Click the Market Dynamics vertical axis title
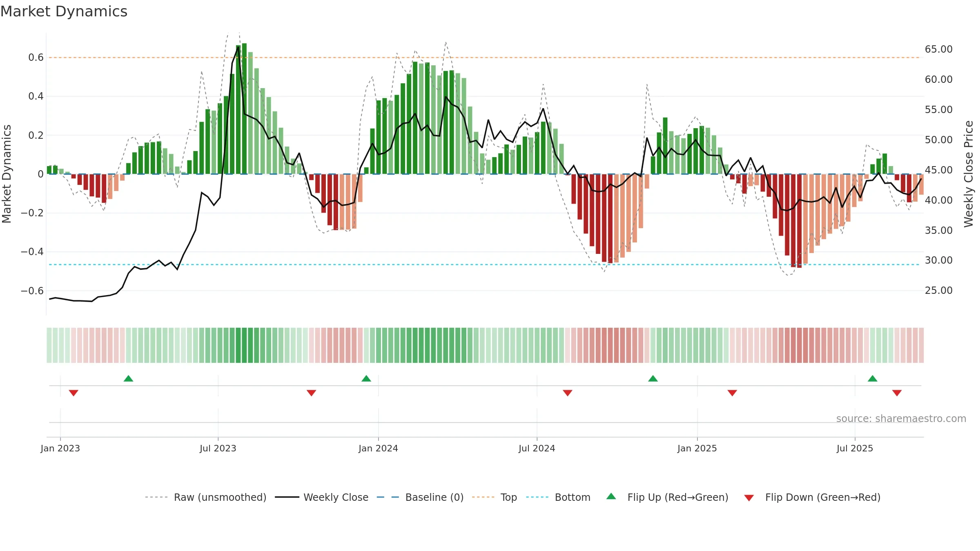Image resolution: width=980 pixels, height=551 pixels. (7, 174)
